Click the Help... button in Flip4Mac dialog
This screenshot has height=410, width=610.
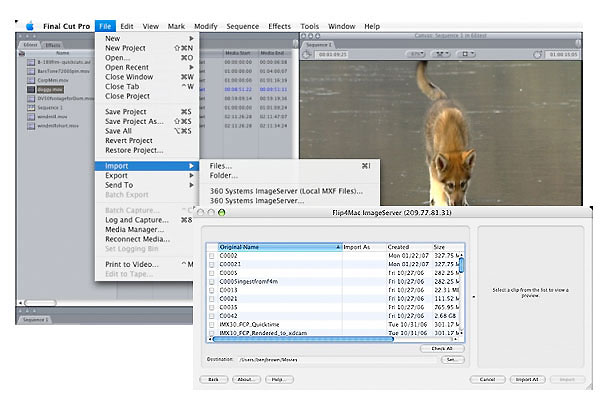click(279, 379)
